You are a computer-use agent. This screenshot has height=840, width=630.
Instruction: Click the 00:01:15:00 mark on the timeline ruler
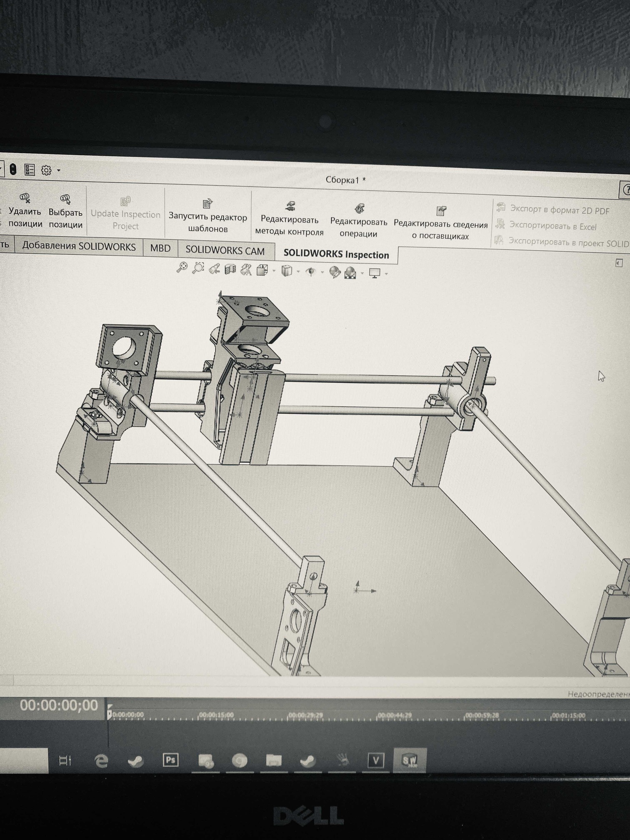point(569,715)
